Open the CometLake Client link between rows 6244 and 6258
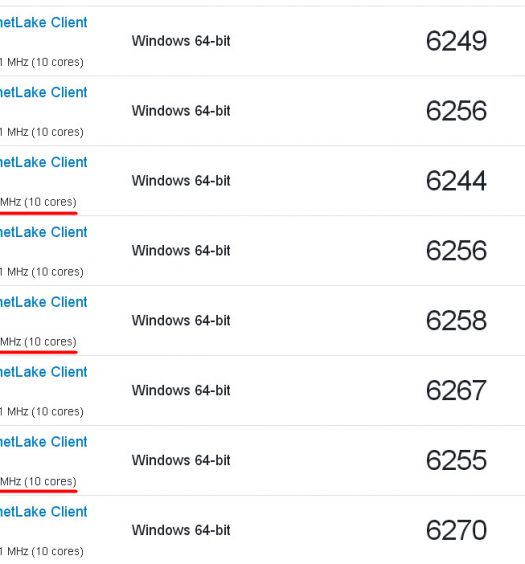525x564 pixels. [44, 232]
